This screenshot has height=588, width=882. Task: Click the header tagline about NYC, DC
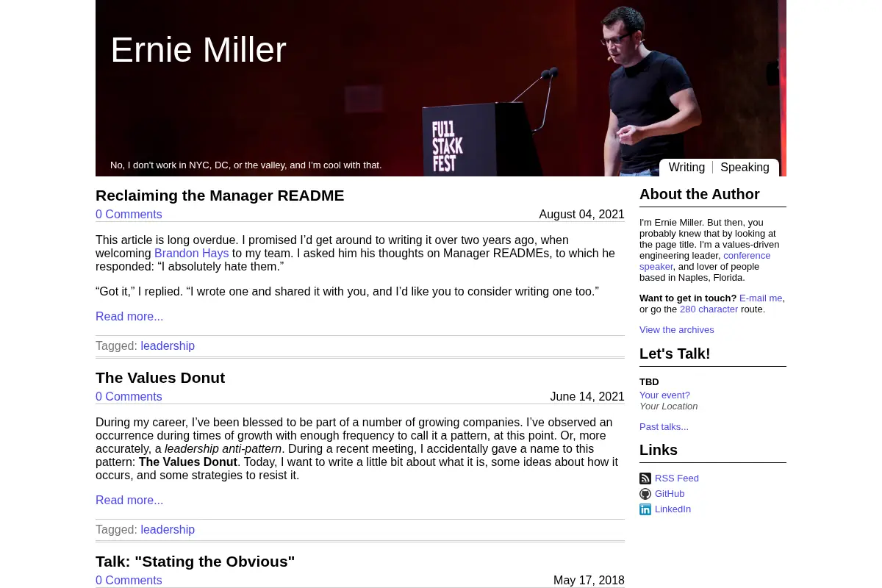[246, 165]
